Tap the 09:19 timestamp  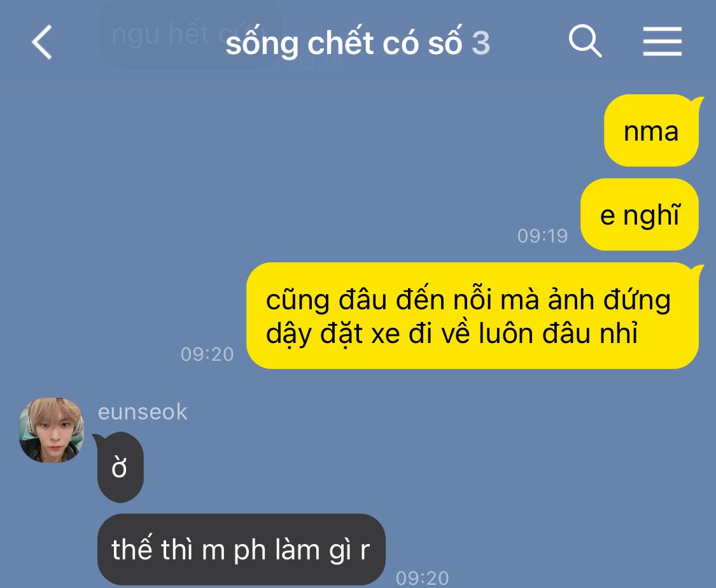(x=542, y=236)
